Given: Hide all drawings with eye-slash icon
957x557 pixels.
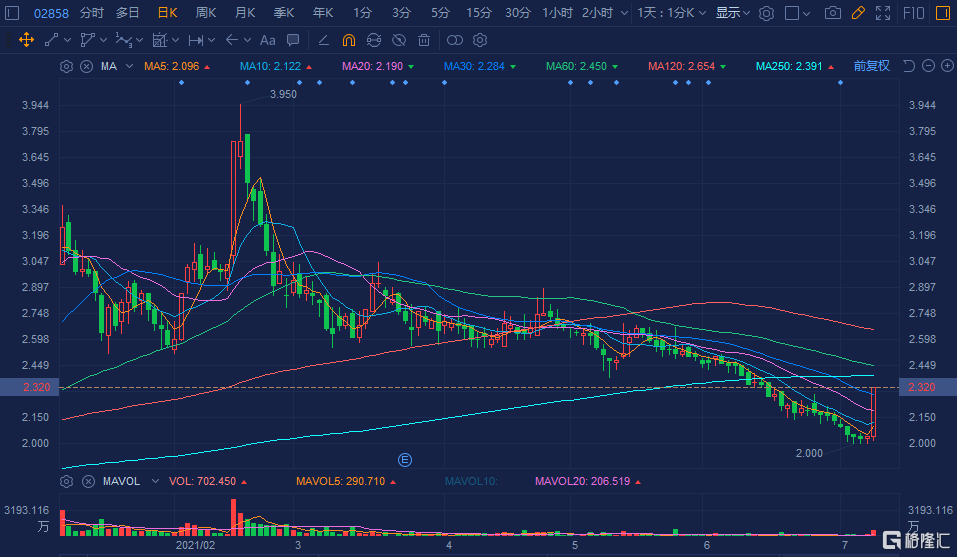Looking at the screenshot, I should click(x=399, y=41).
